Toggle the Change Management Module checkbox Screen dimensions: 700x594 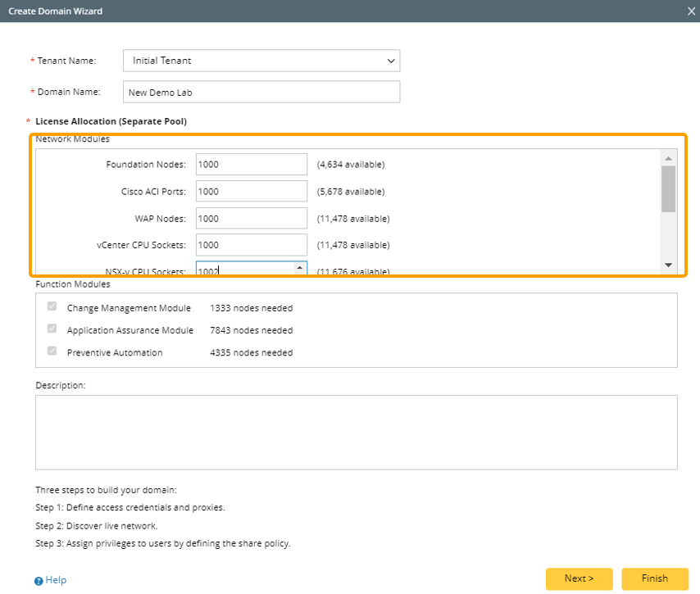pyautogui.click(x=52, y=307)
